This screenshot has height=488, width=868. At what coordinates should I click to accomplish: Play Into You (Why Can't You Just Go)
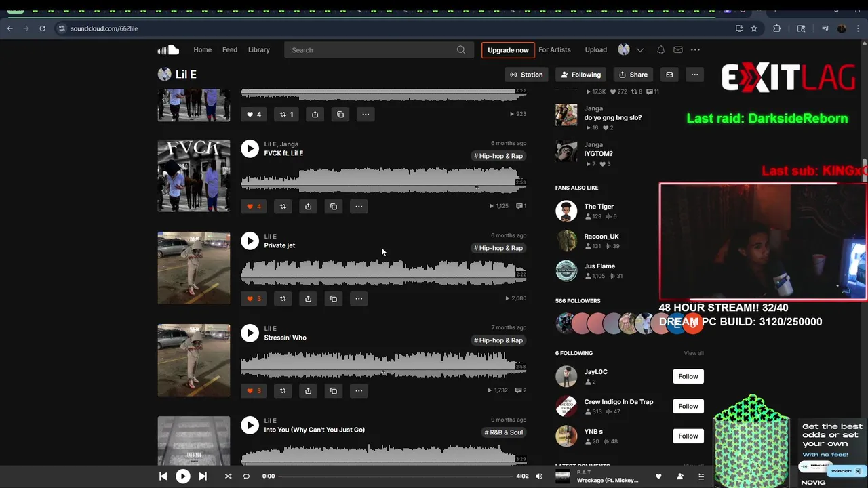click(250, 425)
